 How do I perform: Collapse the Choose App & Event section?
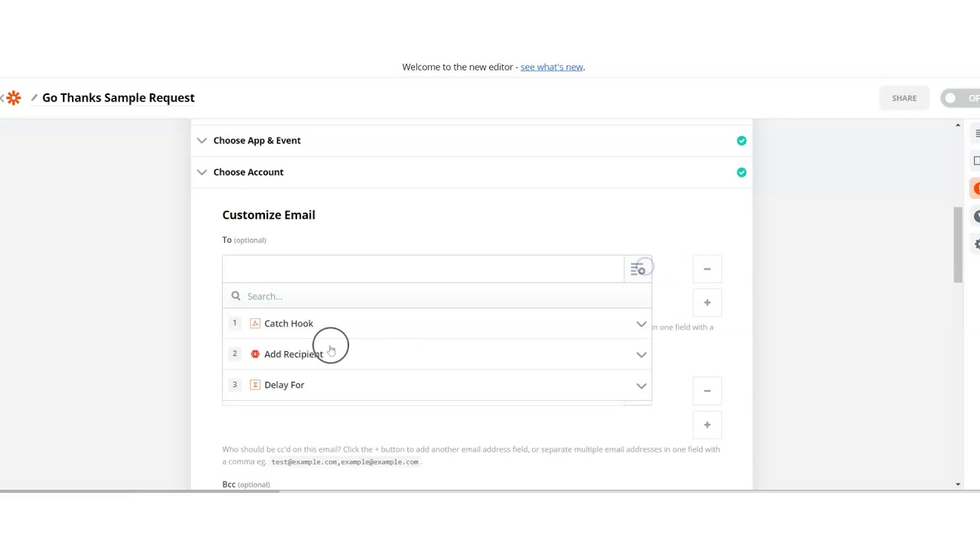[x=202, y=141]
